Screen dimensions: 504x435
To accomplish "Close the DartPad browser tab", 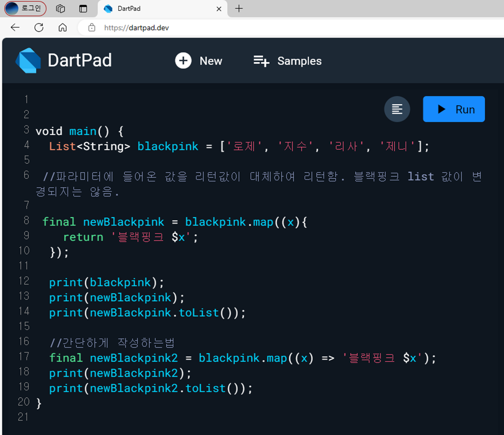I will coord(219,9).
